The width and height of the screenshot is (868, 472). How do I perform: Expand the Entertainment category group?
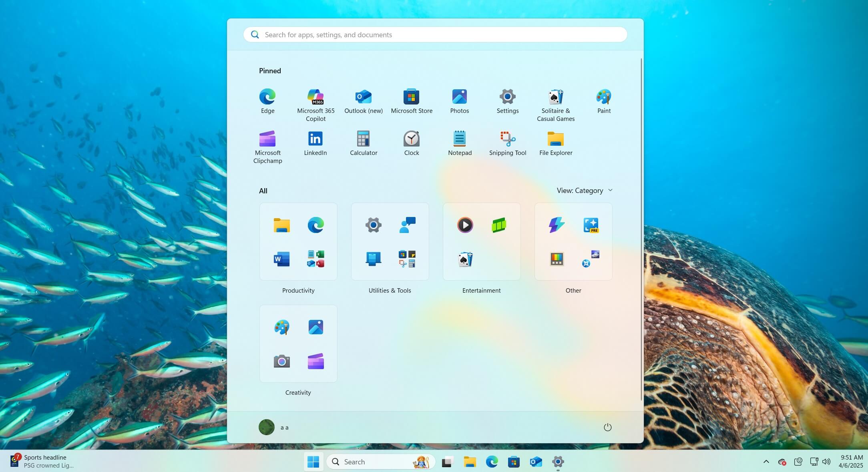coord(481,242)
